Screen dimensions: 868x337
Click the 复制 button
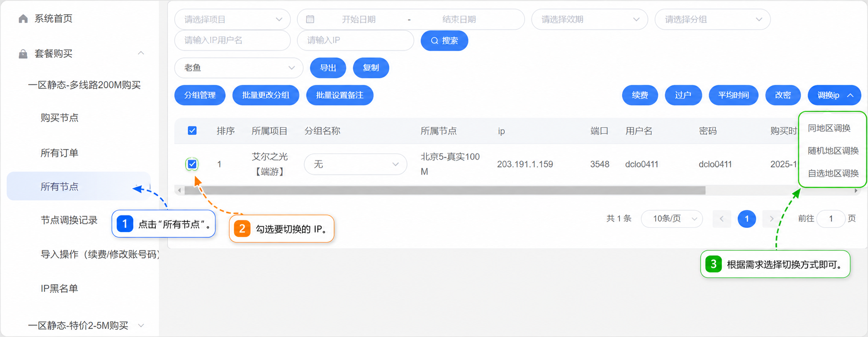(371, 68)
